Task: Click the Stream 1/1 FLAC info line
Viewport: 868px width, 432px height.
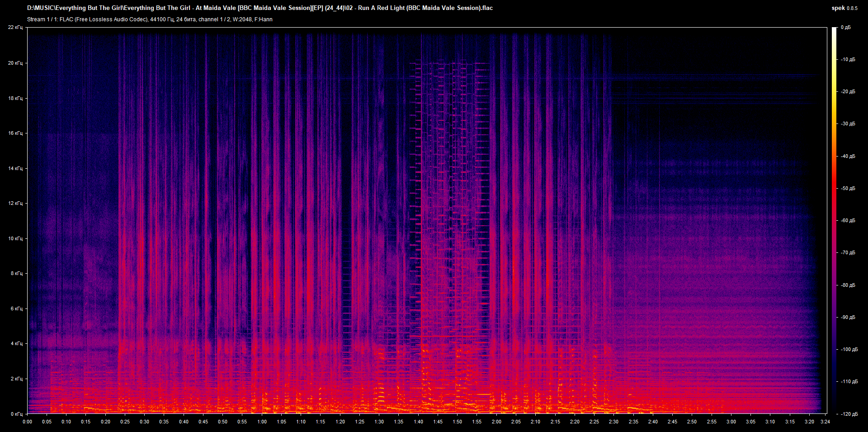Action: click(150, 19)
